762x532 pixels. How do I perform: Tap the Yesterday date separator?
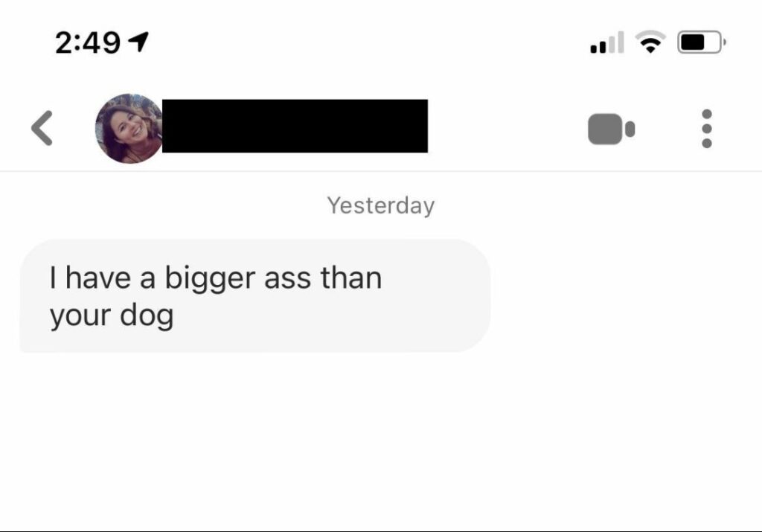tap(381, 205)
